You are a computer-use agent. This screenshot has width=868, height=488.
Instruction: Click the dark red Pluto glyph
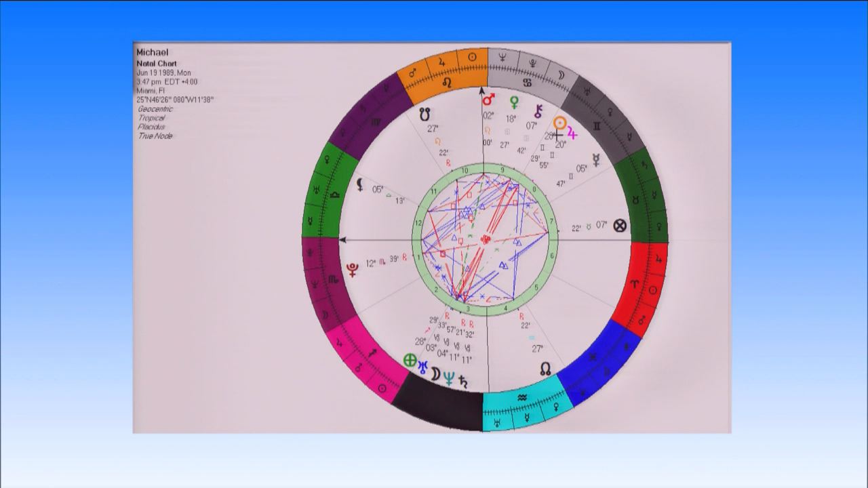(353, 268)
